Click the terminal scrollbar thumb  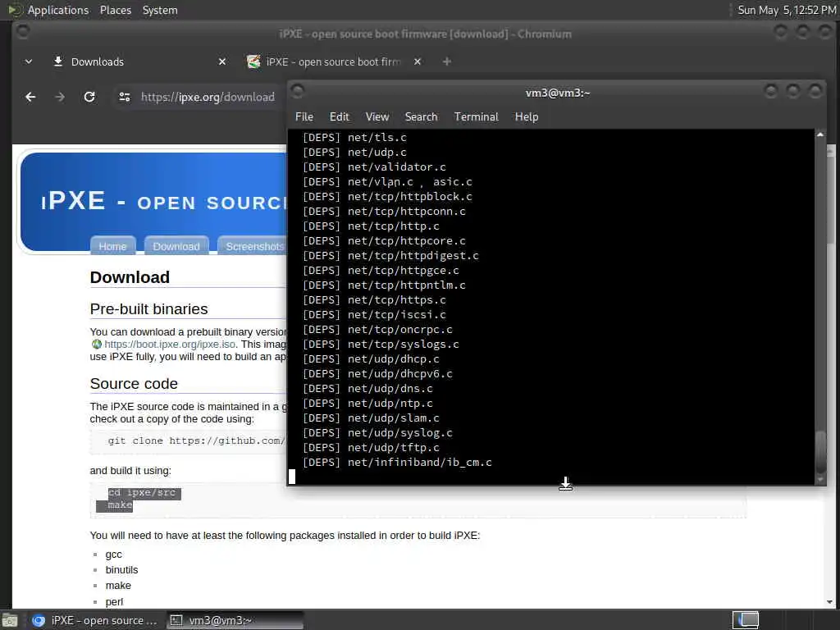click(820, 450)
